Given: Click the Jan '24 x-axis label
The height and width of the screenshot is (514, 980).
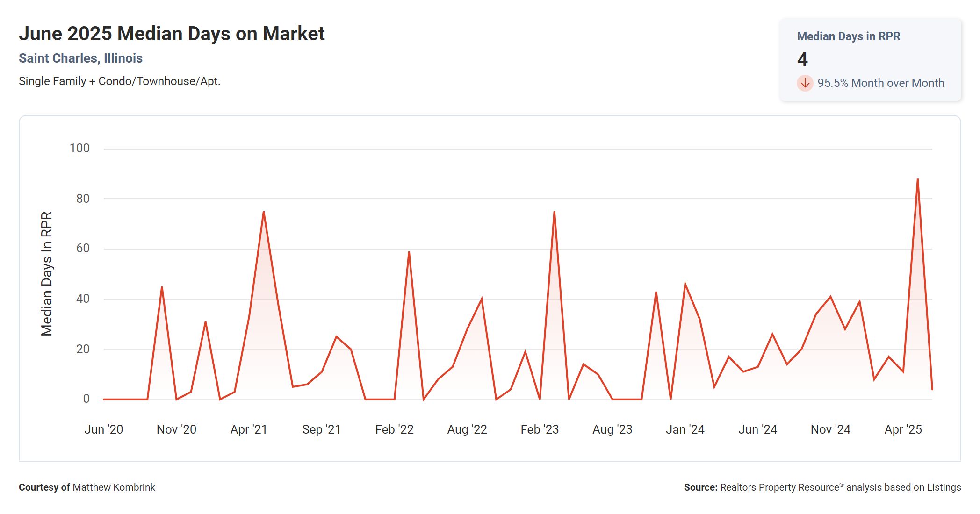Looking at the screenshot, I should [x=685, y=429].
